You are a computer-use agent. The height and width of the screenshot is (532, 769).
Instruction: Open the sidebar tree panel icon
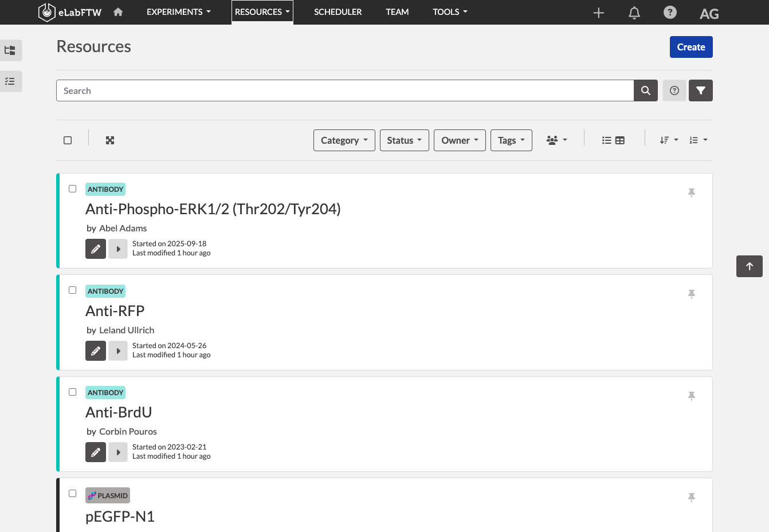click(x=10, y=50)
